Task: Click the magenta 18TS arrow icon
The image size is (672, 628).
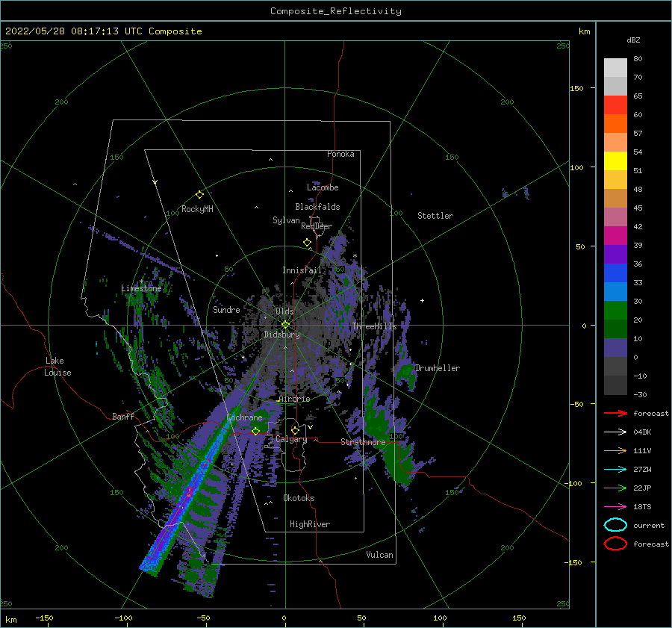Action: (x=615, y=507)
